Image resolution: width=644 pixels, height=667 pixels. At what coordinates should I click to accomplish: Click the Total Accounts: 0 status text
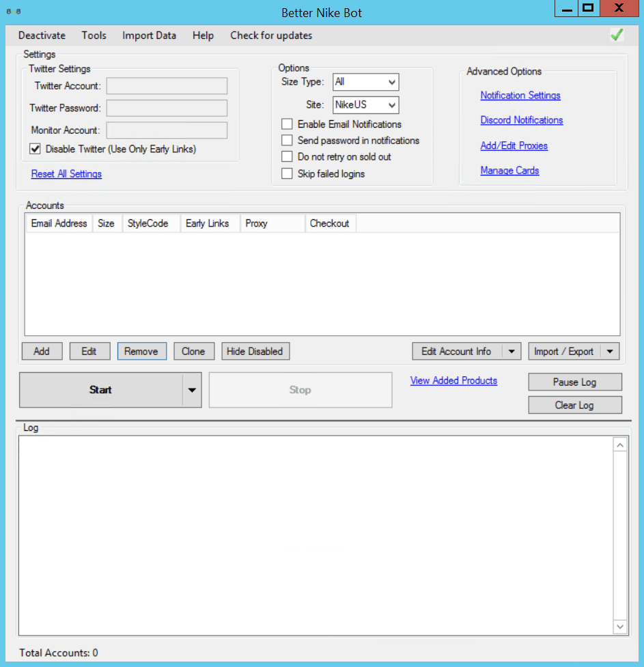click(x=58, y=653)
